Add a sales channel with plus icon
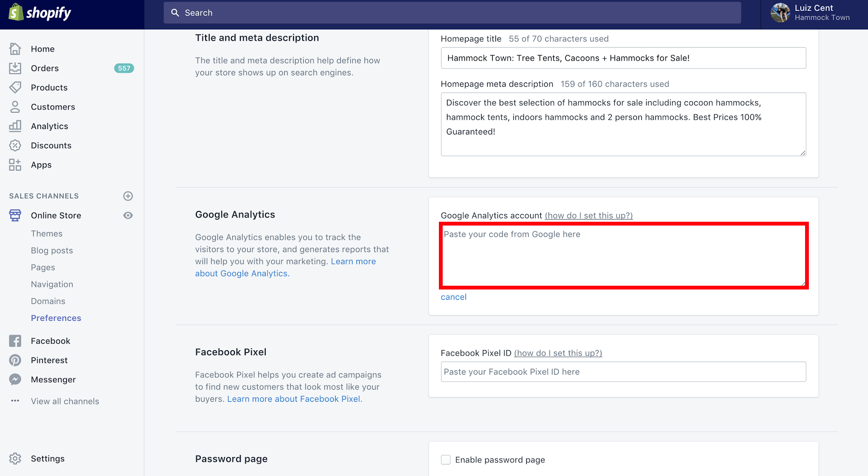Image resolution: width=868 pixels, height=476 pixels. coord(128,196)
